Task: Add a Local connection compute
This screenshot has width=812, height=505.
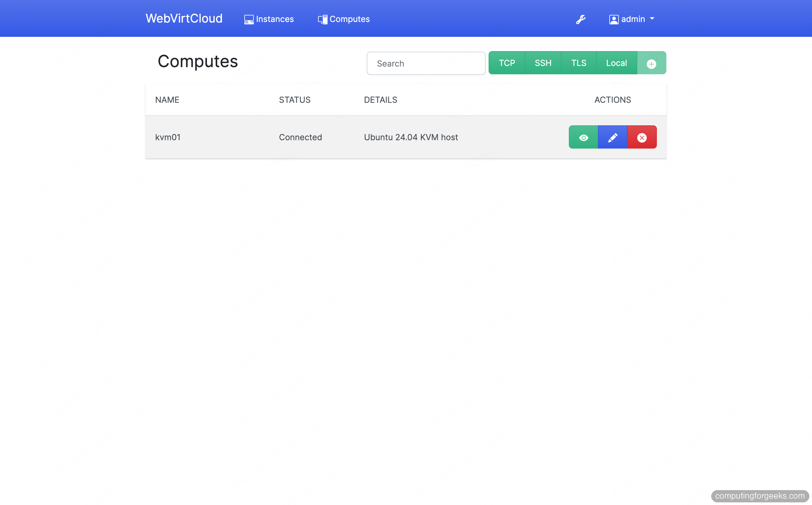Action: (x=616, y=63)
